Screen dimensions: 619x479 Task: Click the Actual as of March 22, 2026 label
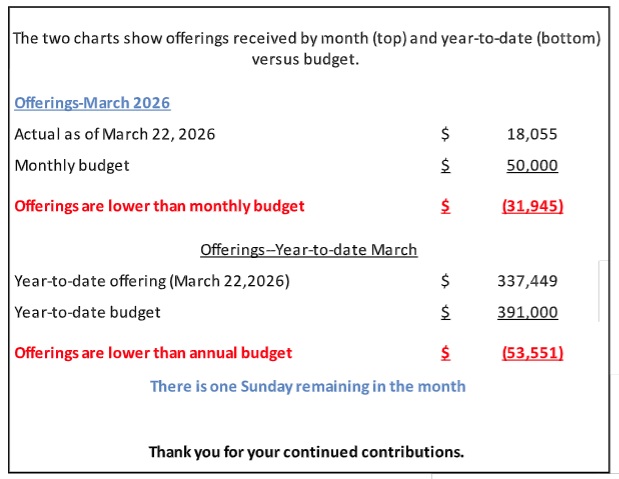pos(114,134)
